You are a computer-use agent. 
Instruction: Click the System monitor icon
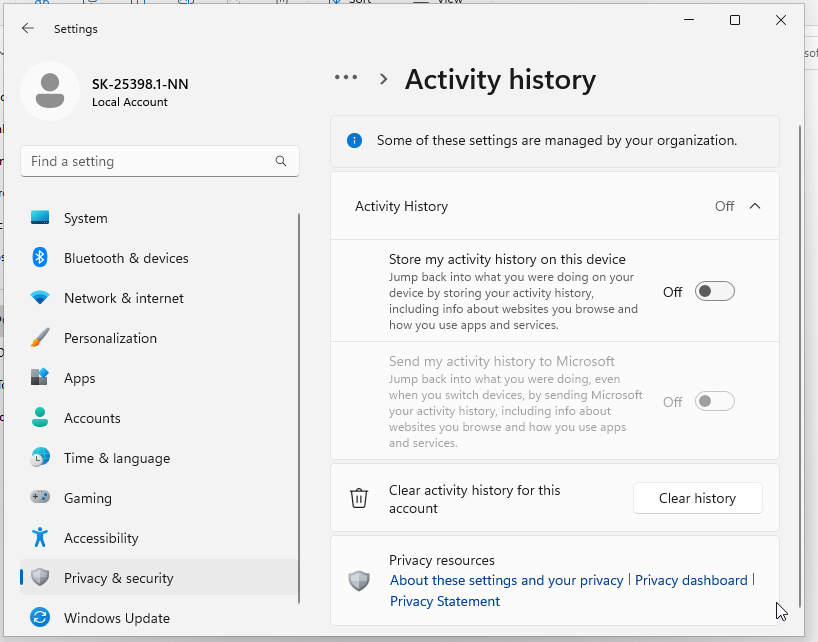click(40, 217)
